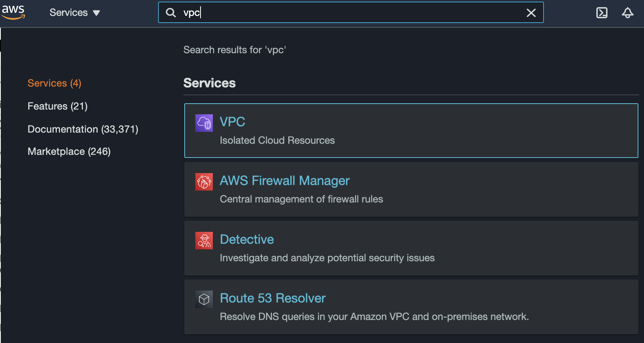Click the search magnifier icon
644x343 pixels.
[171, 13]
